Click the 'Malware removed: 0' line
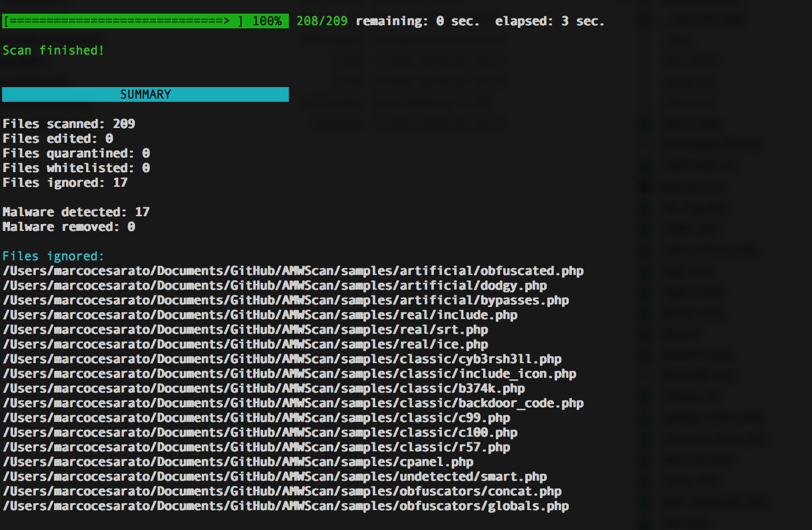Image resolution: width=812 pixels, height=530 pixels. 69,227
